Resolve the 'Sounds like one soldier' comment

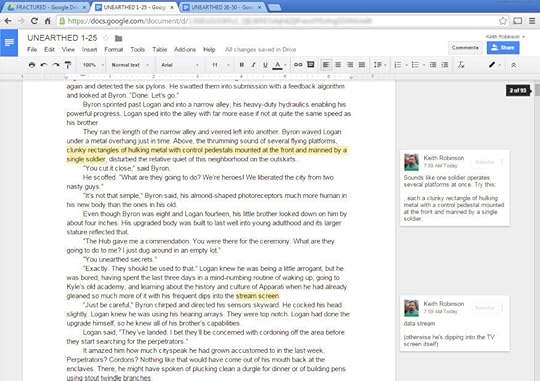(x=485, y=162)
